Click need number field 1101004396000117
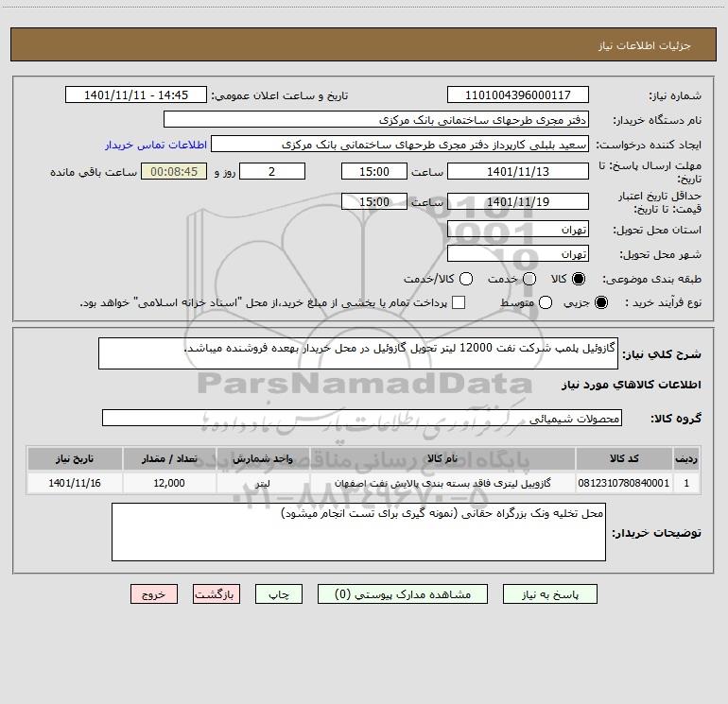The height and width of the screenshot is (704, 728). (x=518, y=94)
